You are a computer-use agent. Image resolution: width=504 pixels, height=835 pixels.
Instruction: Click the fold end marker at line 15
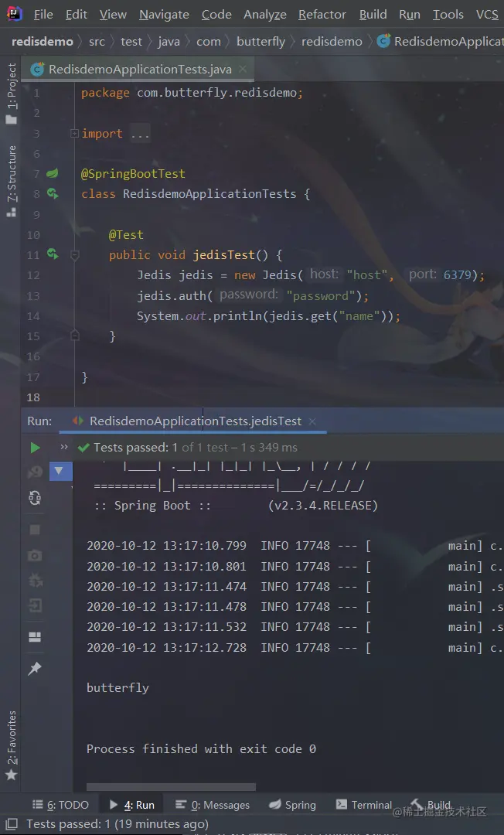click(74, 336)
